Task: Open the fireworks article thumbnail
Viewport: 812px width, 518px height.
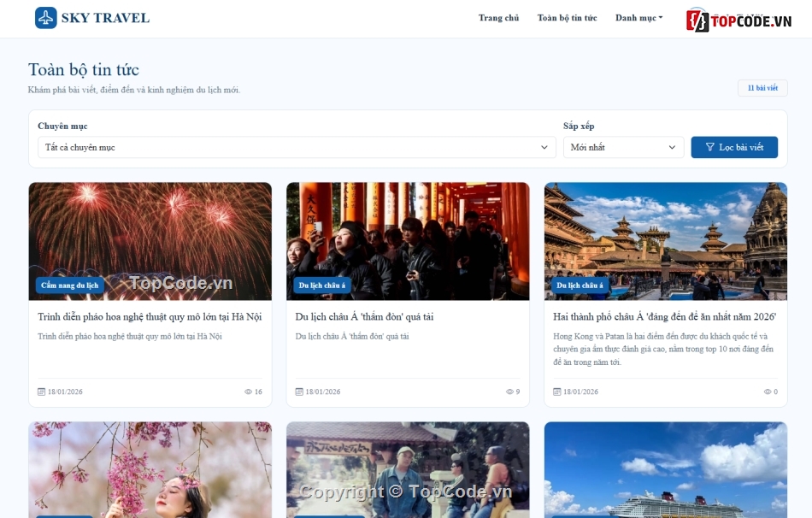Action: pos(150,241)
